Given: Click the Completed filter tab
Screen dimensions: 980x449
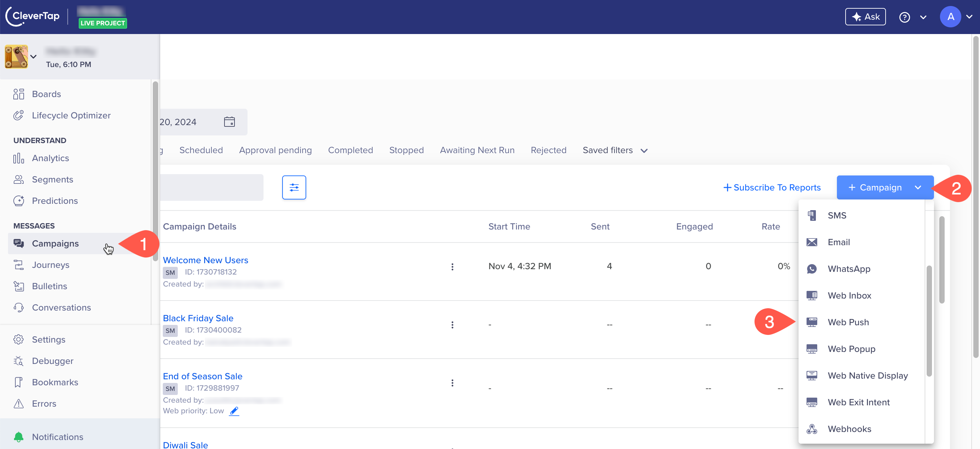Looking at the screenshot, I should point(351,150).
